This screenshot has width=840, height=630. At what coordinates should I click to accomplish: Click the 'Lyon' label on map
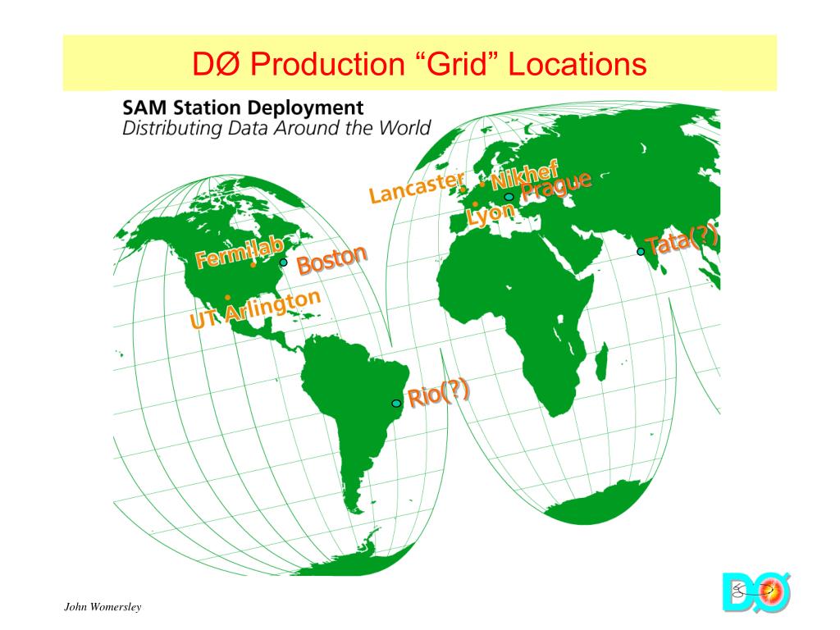click(491, 215)
